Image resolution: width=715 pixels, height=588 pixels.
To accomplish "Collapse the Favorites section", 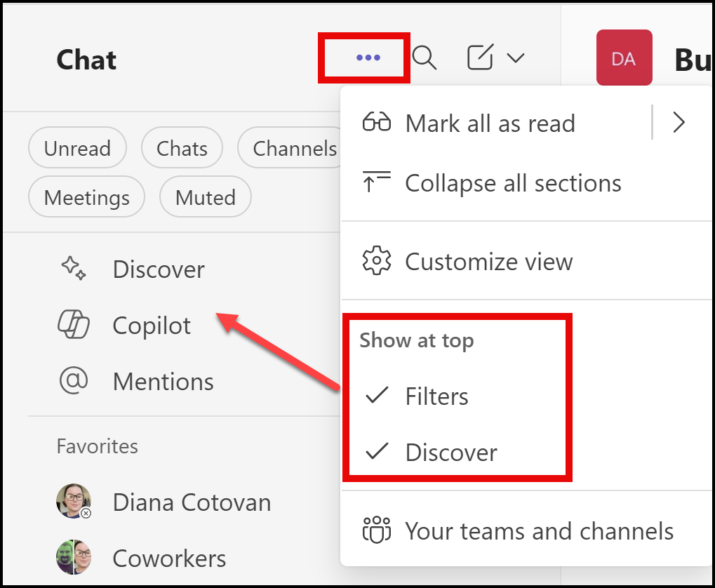I will pos(97,446).
